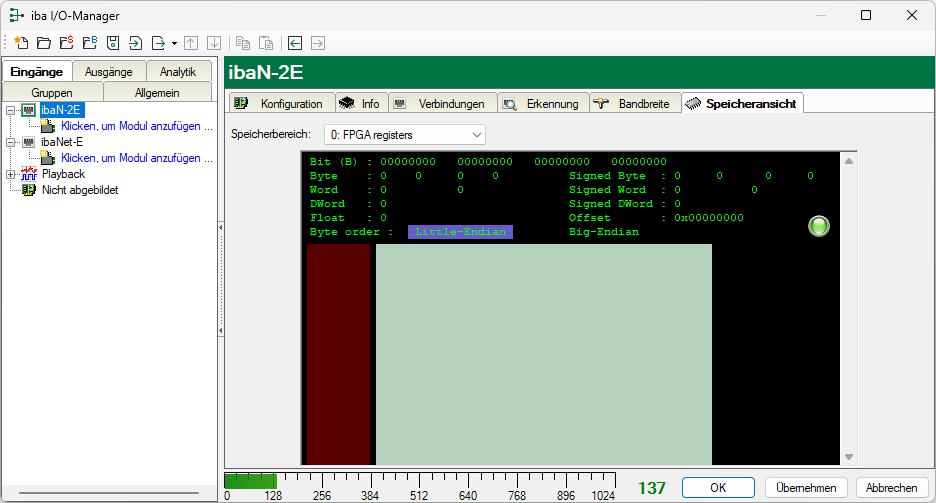This screenshot has height=503, width=936.
Task: Open the Speicherbereich dropdown
Action: pyautogui.click(x=405, y=135)
